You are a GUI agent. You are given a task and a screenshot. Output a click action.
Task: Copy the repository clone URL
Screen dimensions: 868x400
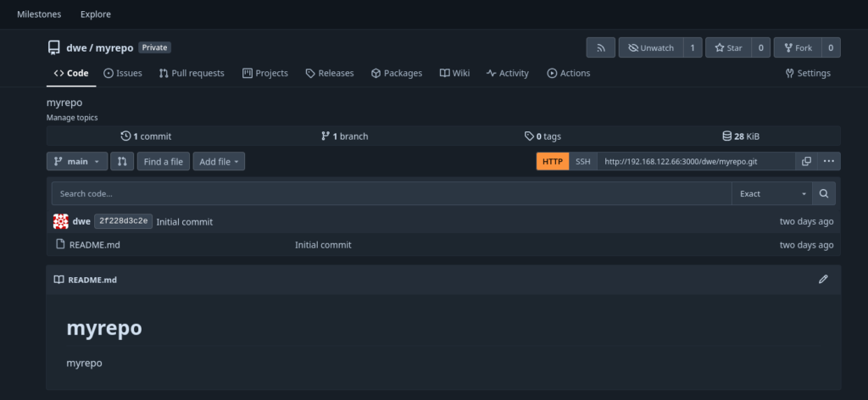click(806, 161)
